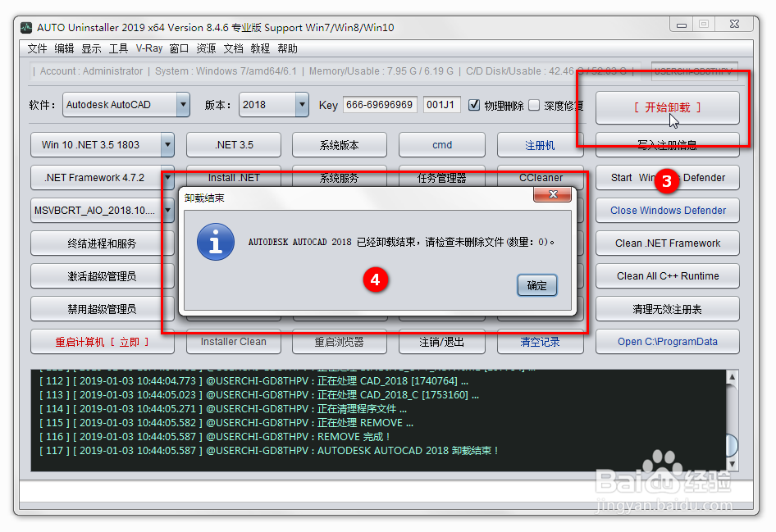Open the 版本 2018 dropdown
The height and width of the screenshot is (532, 776).
pyautogui.click(x=302, y=105)
